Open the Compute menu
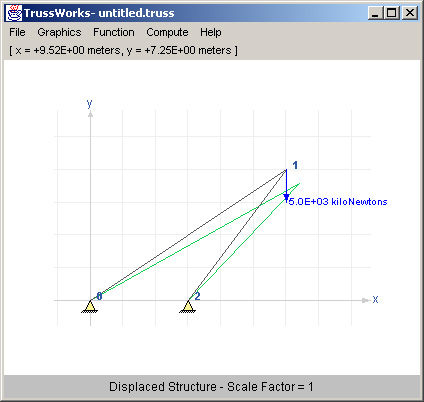The image size is (424, 402). click(167, 32)
